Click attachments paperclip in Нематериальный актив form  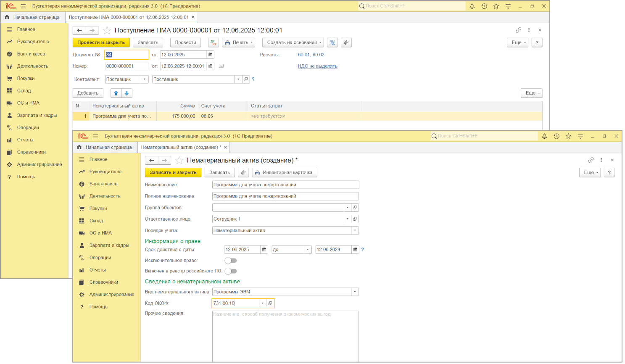coord(243,172)
